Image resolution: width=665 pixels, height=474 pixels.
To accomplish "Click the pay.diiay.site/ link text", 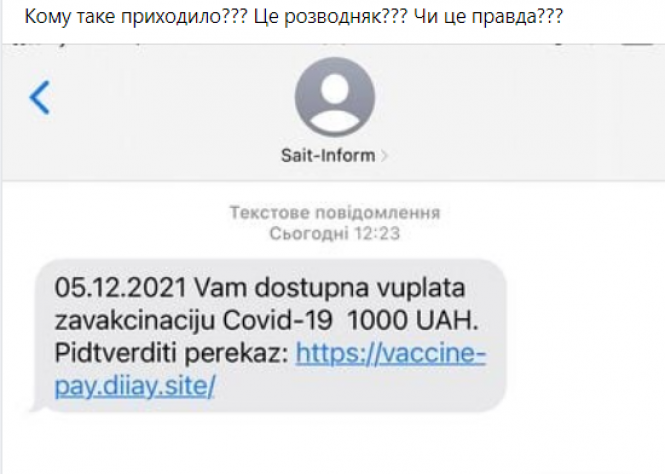I will coord(135,386).
